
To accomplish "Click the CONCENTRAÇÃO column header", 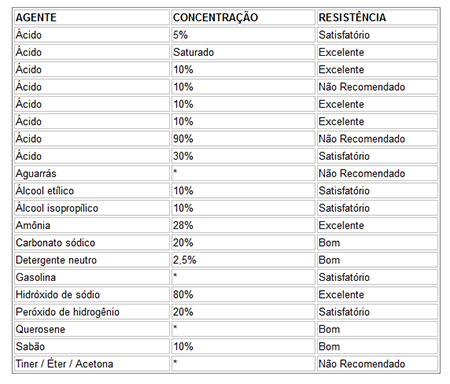I will 243,17.
